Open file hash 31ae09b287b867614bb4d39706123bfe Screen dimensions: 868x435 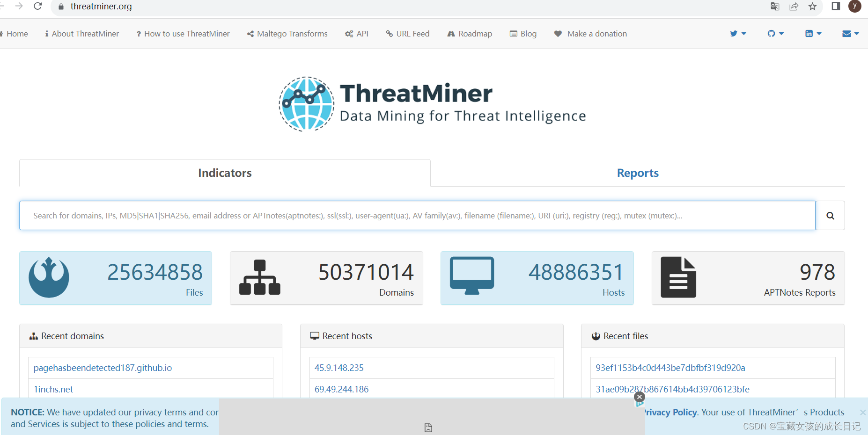672,389
